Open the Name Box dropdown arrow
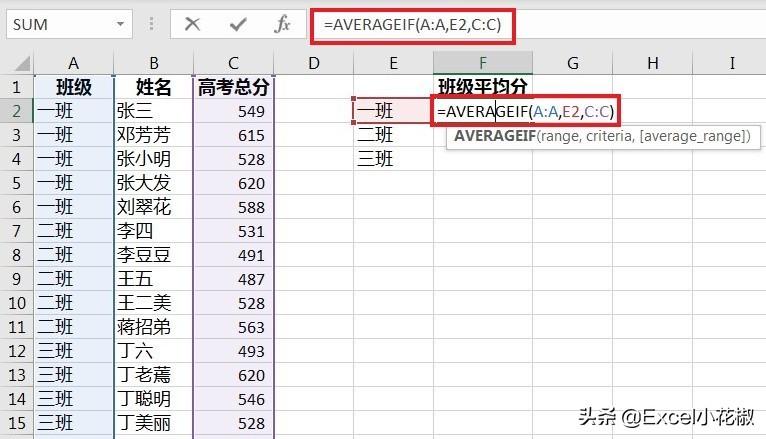 click(120, 23)
